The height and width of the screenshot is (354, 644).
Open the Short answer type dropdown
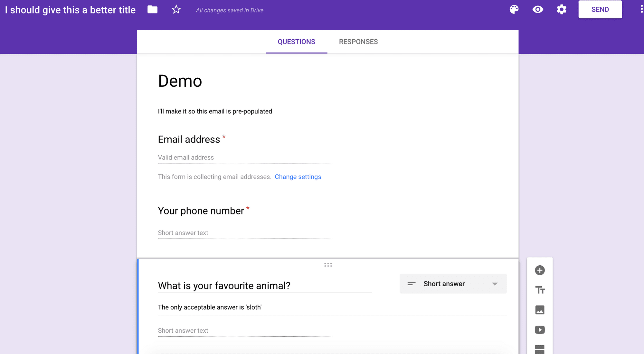453,284
